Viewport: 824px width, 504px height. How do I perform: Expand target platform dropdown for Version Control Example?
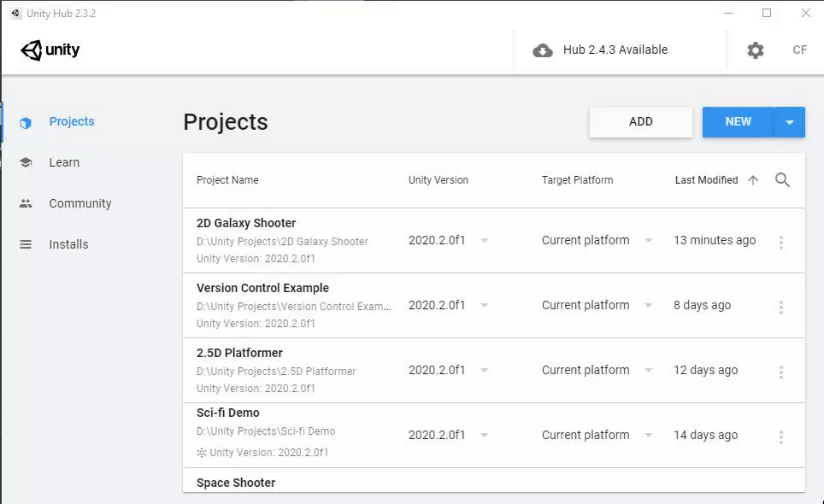click(649, 306)
